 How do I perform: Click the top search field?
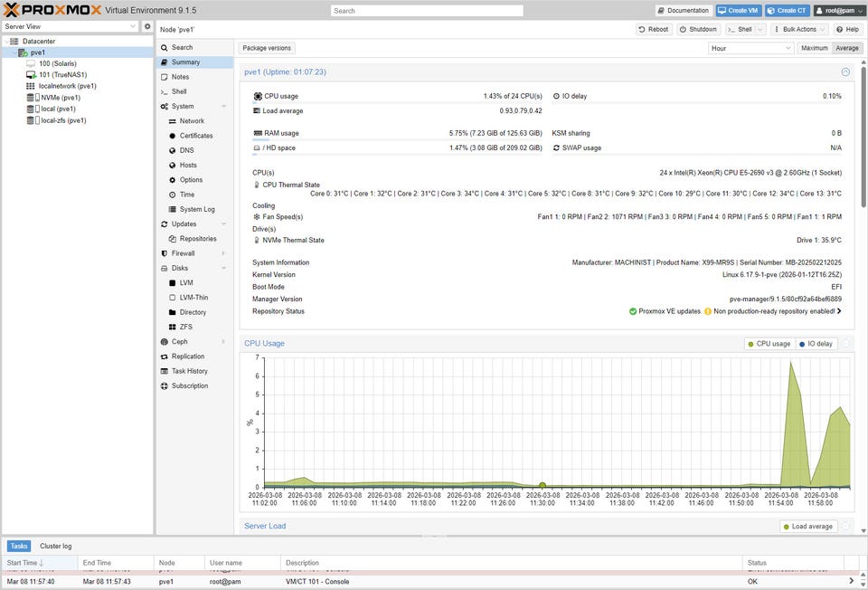(427, 11)
